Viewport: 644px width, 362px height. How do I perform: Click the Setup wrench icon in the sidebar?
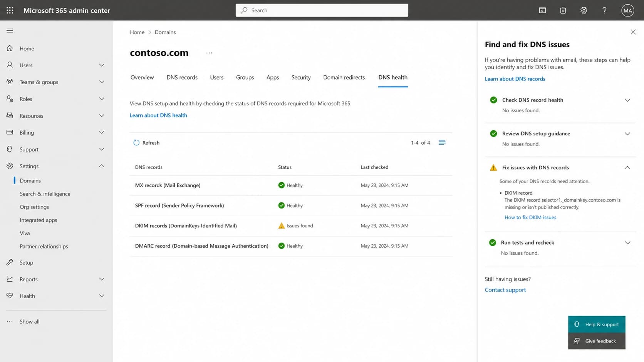coord(10,262)
